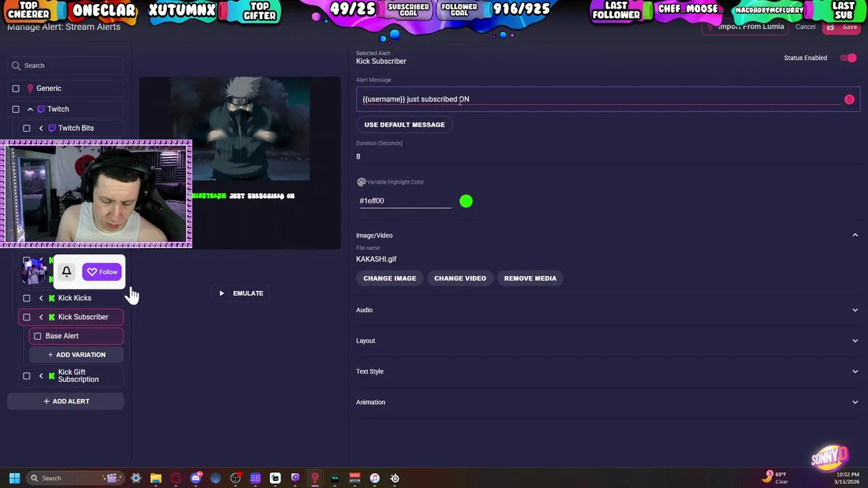Expand Kick Gift Subscription using its chevron

click(x=41, y=376)
